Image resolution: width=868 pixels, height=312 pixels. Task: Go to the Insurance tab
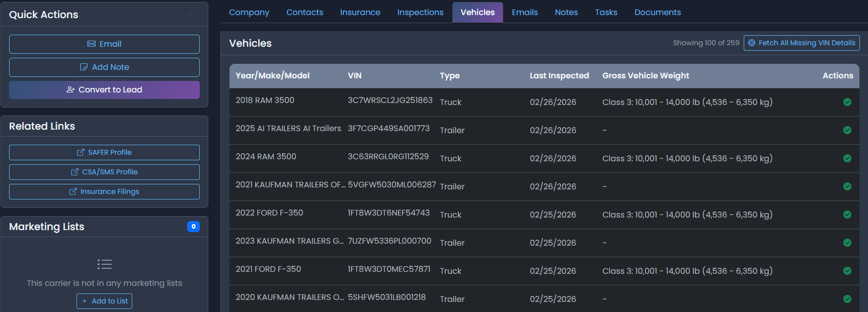click(360, 12)
